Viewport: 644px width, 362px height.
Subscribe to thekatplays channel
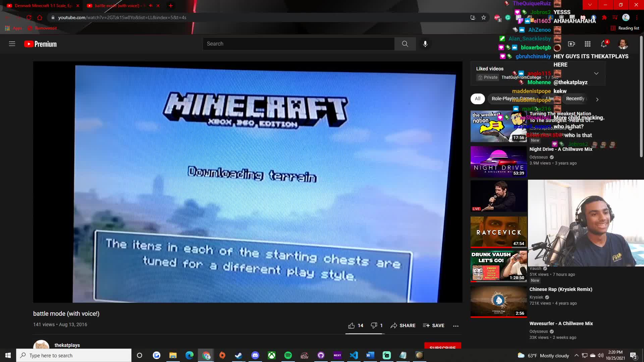(x=442, y=346)
